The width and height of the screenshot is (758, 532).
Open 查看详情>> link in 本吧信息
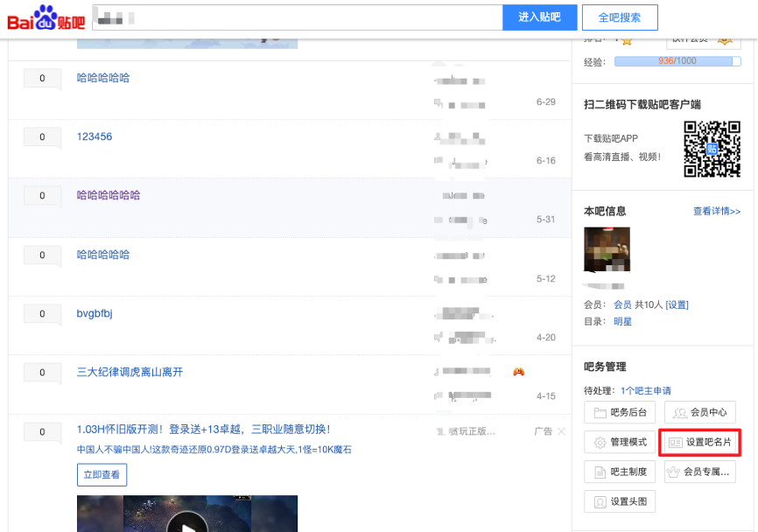point(716,212)
